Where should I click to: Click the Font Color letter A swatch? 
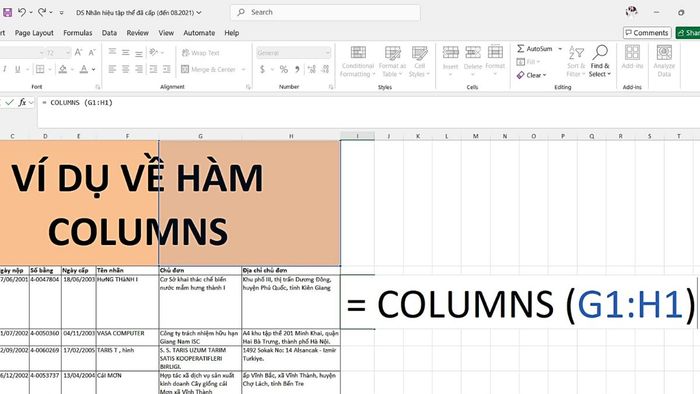(x=84, y=69)
